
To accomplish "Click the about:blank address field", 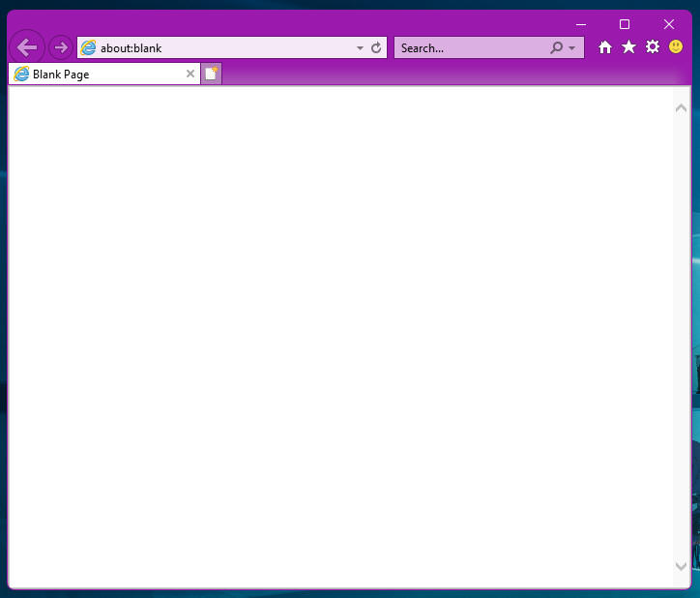I will (x=222, y=47).
